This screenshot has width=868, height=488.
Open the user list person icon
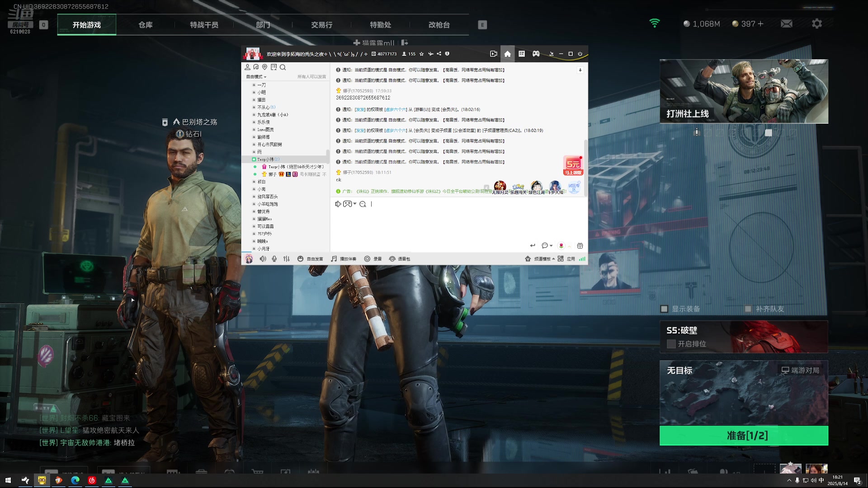(x=247, y=67)
